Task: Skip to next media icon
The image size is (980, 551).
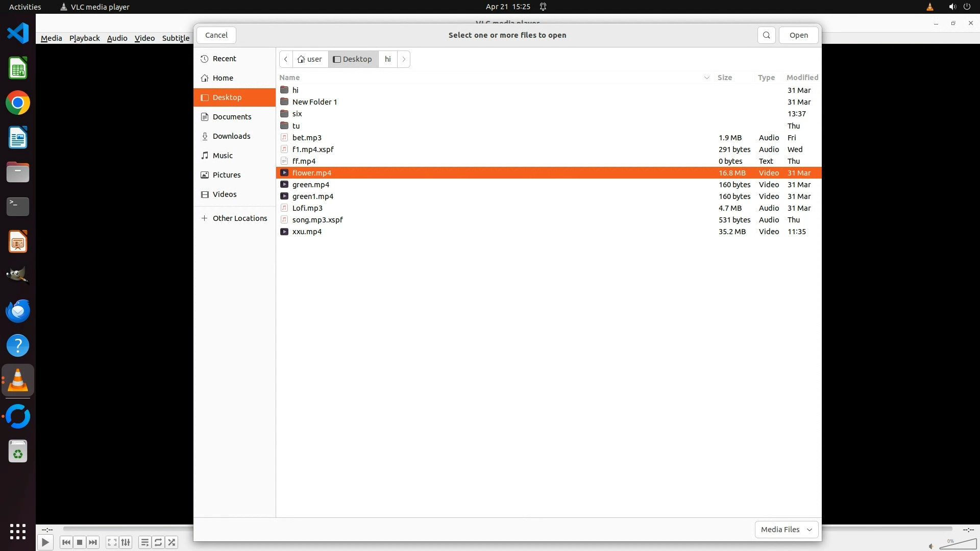Action: (x=93, y=542)
